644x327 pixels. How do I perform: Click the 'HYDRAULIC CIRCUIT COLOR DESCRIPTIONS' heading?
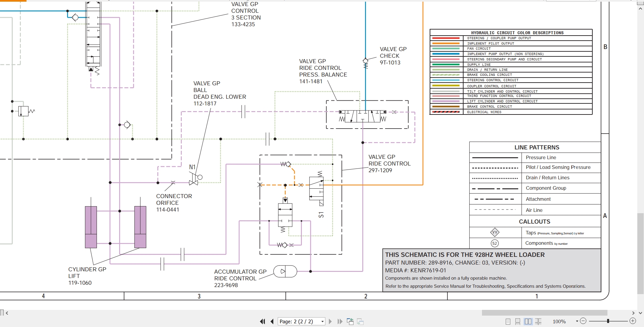517,33
